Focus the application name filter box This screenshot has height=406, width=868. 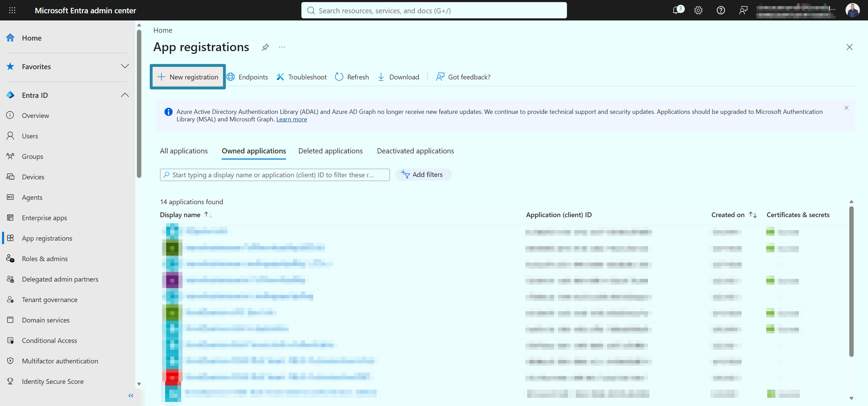click(x=275, y=175)
